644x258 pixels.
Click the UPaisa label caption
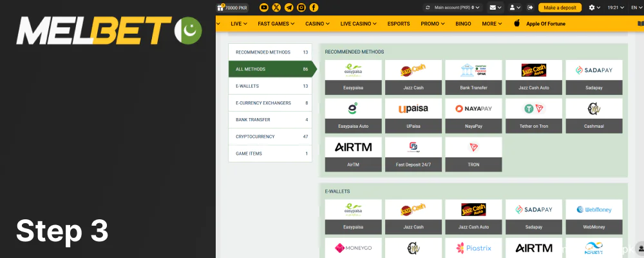tap(413, 126)
